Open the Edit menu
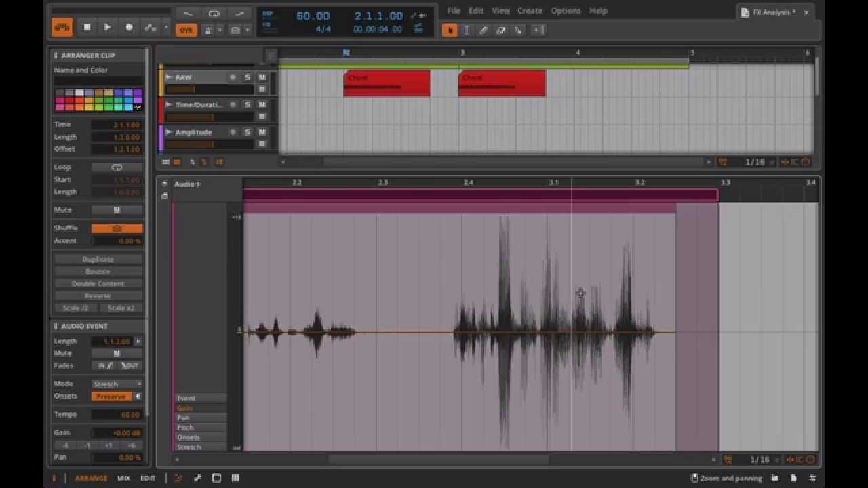The width and height of the screenshot is (868, 488). click(476, 11)
